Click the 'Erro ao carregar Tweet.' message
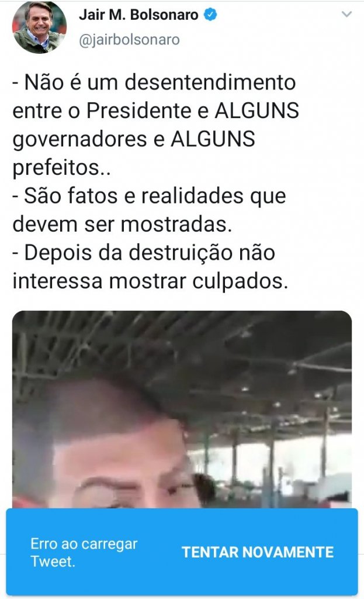364x599 pixels. pos(84,552)
